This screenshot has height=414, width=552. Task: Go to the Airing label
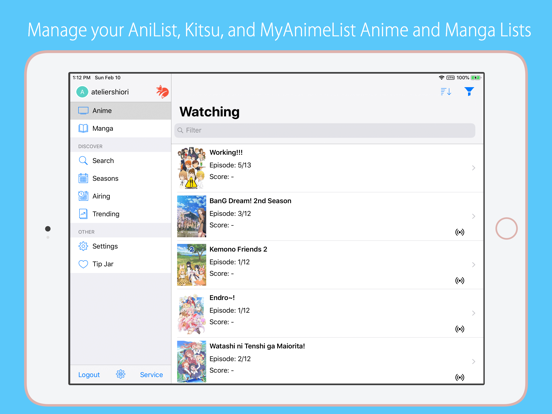point(101,196)
